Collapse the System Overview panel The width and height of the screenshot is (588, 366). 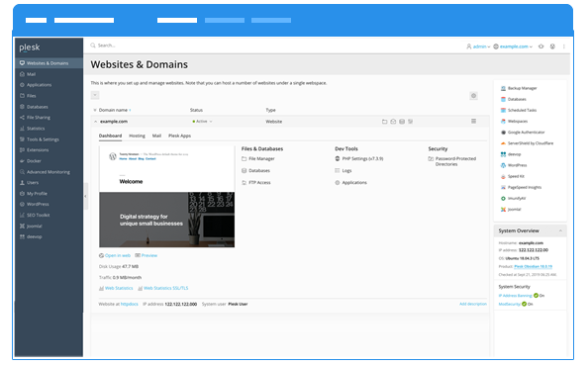click(560, 230)
